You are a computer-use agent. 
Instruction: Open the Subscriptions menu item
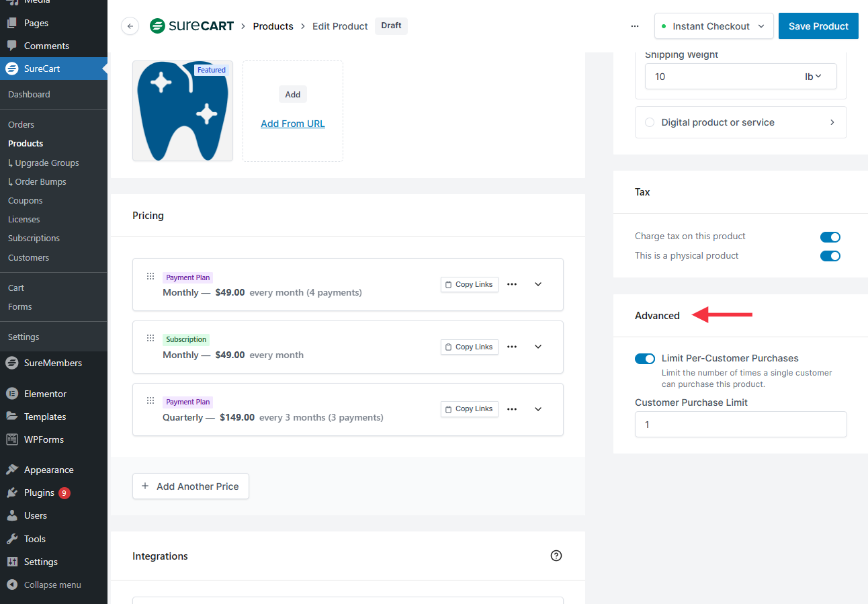[x=34, y=238]
